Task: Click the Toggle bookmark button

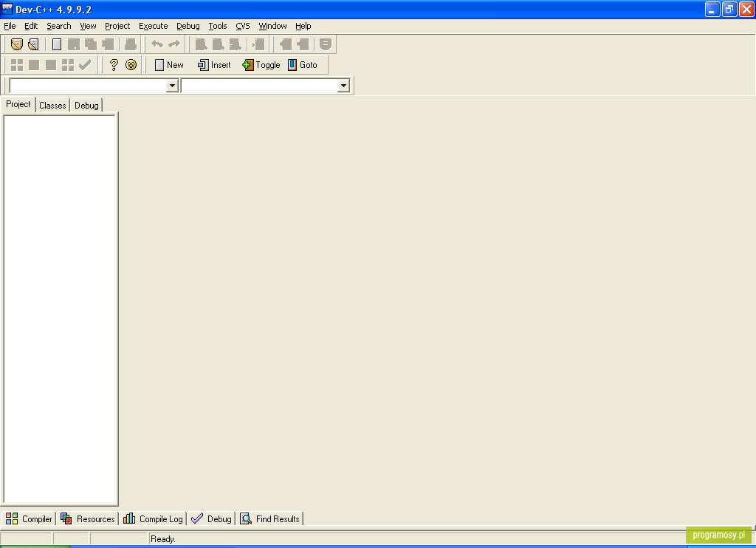Action: (261, 65)
